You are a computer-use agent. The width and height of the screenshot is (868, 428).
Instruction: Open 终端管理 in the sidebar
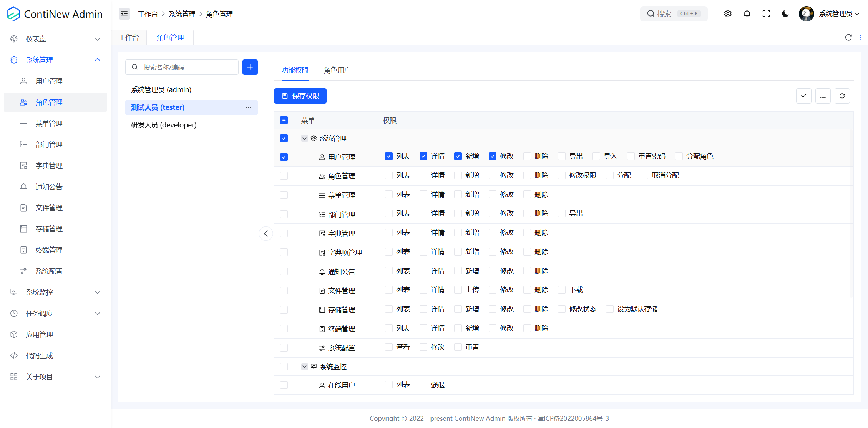(55, 250)
